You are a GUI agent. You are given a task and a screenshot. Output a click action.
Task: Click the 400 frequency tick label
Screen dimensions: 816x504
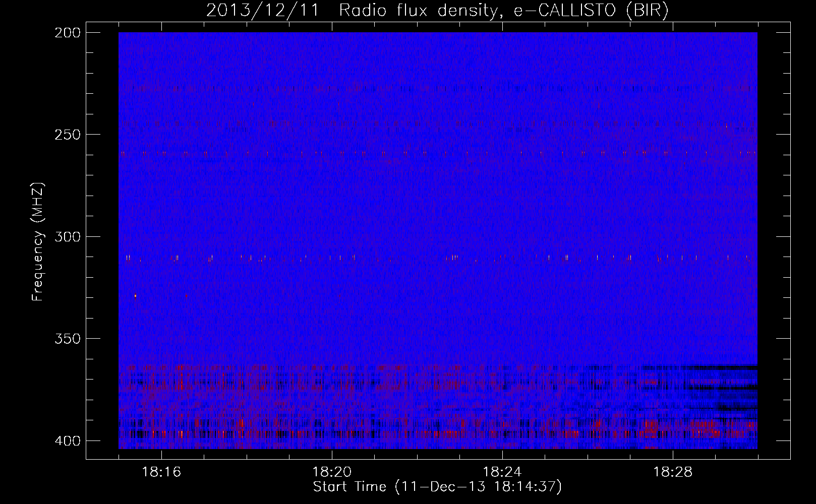[67, 441]
